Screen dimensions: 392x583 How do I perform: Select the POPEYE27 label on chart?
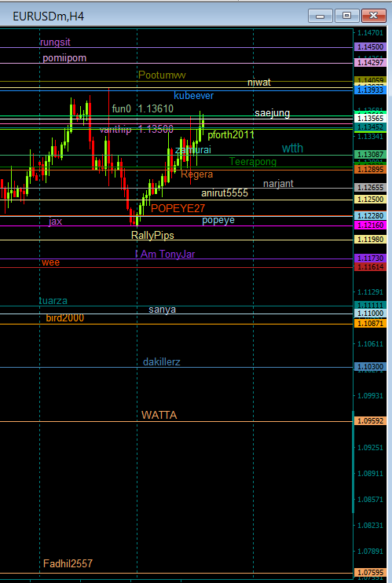(x=178, y=208)
